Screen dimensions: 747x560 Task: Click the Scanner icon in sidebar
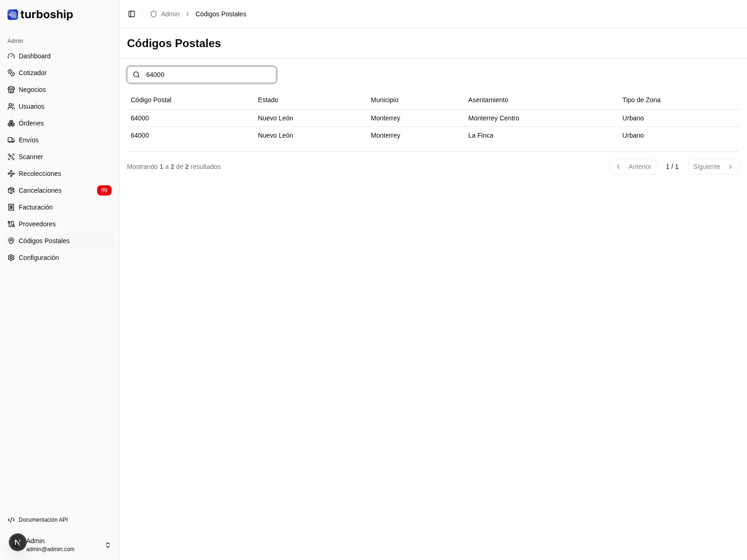[x=11, y=157]
